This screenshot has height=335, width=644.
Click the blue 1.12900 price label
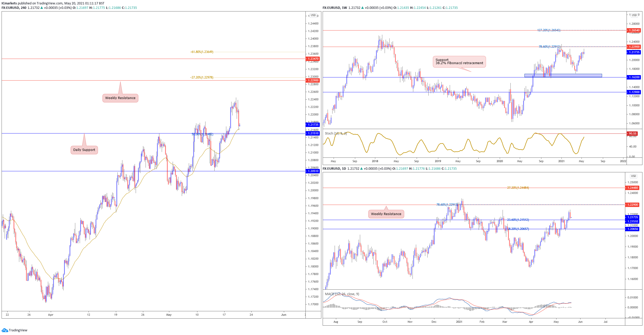coord(634,92)
